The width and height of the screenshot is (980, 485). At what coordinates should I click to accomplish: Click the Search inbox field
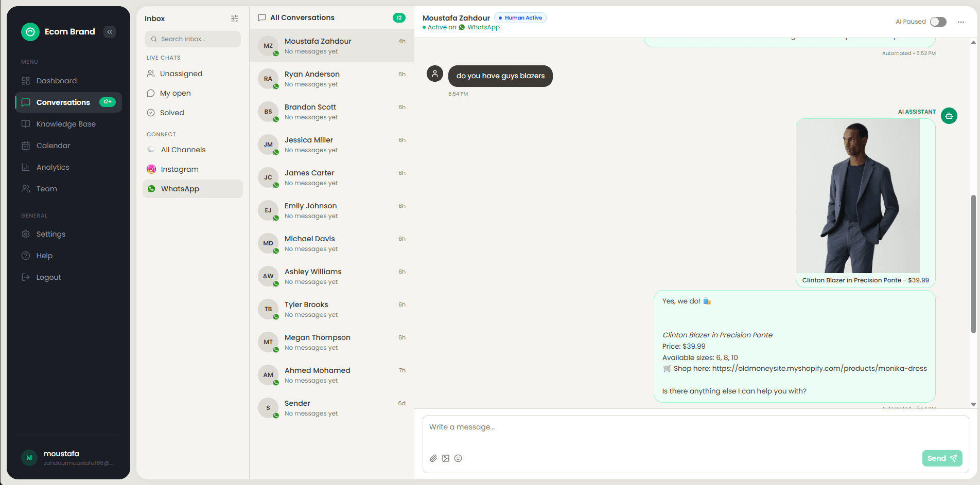[x=193, y=39]
